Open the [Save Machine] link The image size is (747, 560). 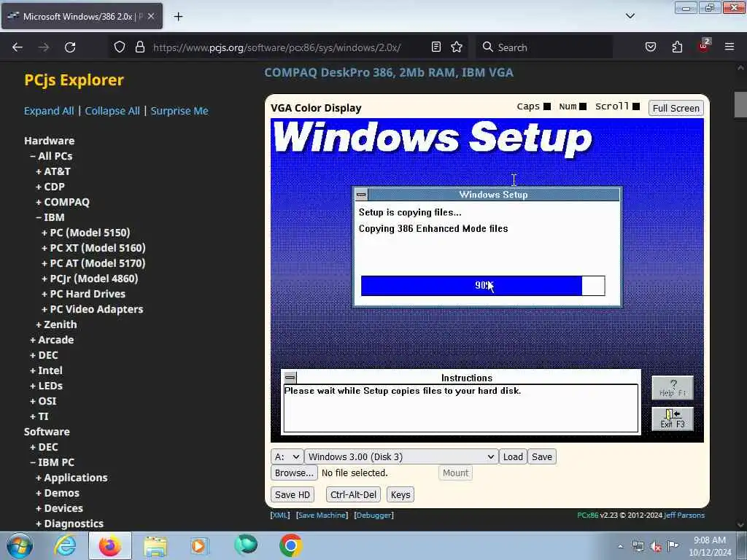pyautogui.click(x=322, y=516)
